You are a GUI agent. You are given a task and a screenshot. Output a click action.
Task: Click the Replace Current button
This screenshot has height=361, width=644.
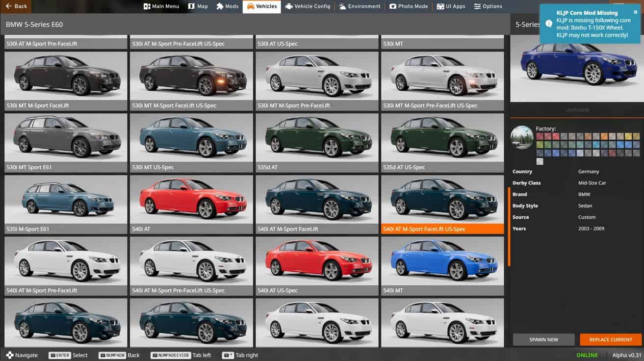tap(610, 339)
